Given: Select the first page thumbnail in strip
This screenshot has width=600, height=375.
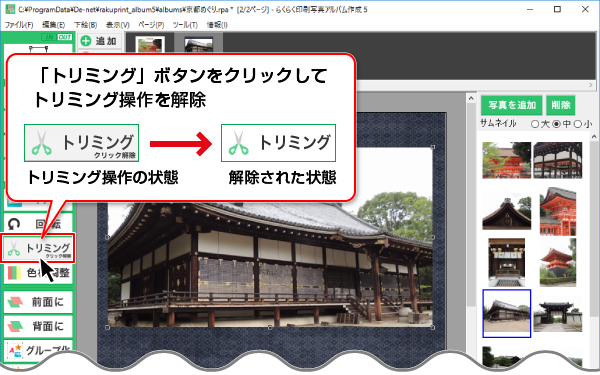Looking at the screenshot, I should (150, 44).
